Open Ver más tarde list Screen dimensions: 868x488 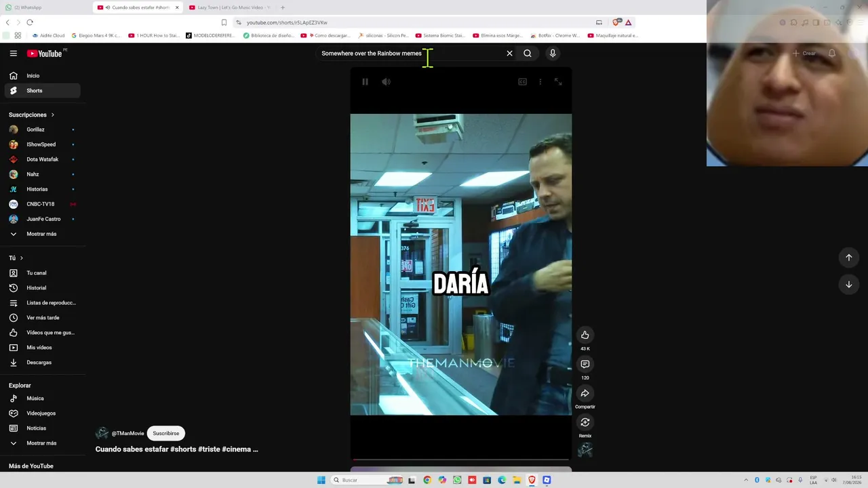pyautogui.click(x=43, y=318)
